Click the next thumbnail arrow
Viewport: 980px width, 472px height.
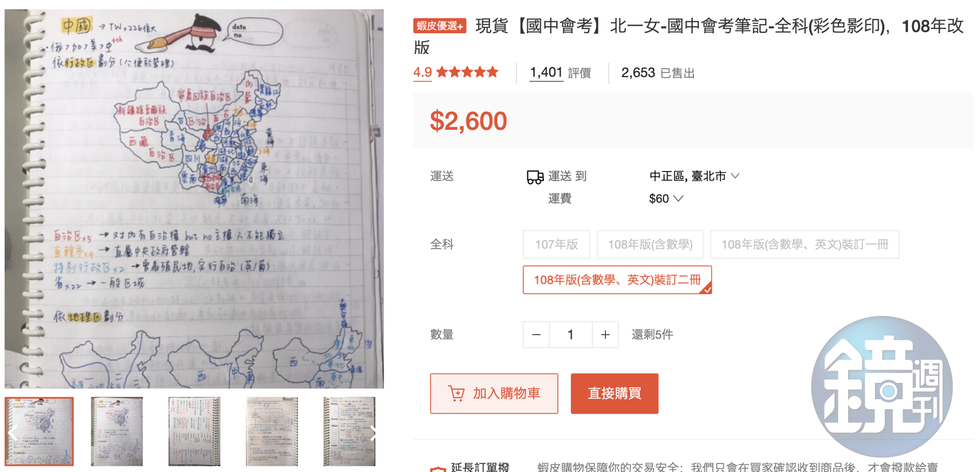click(x=374, y=433)
